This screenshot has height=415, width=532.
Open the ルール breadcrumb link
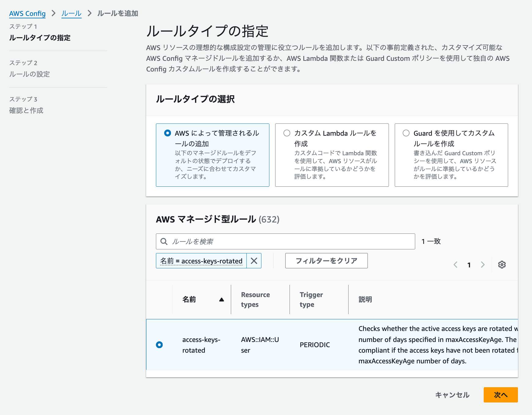[x=71, y=13]
